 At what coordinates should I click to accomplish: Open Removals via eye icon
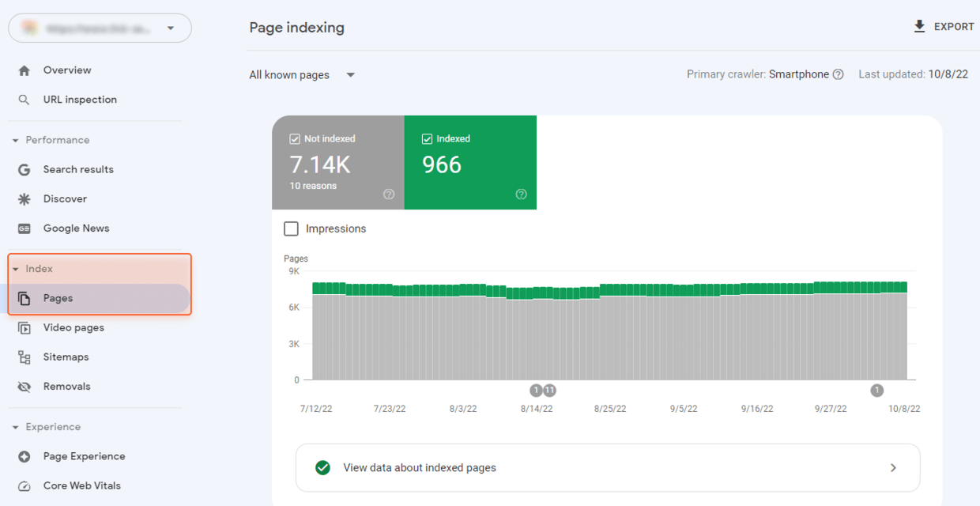[26, 386]
